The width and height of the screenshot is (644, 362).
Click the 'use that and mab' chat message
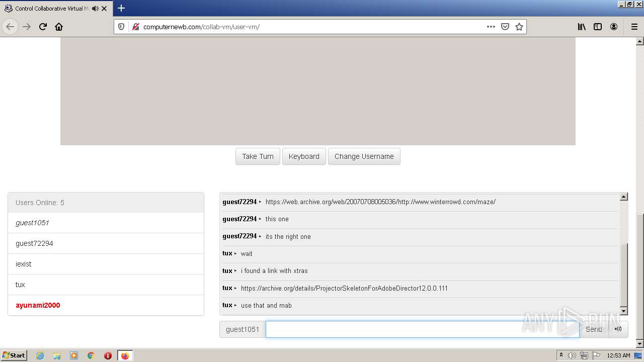pyautogui.click(x=266, y=305)
